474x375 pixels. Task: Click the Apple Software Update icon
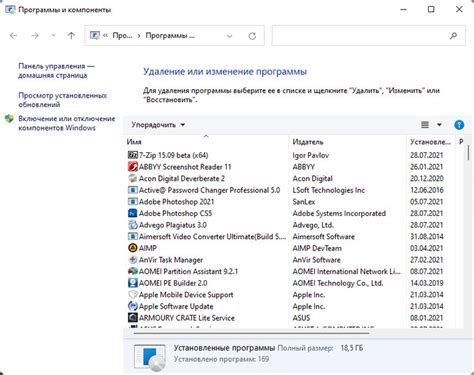pos(133,306)
